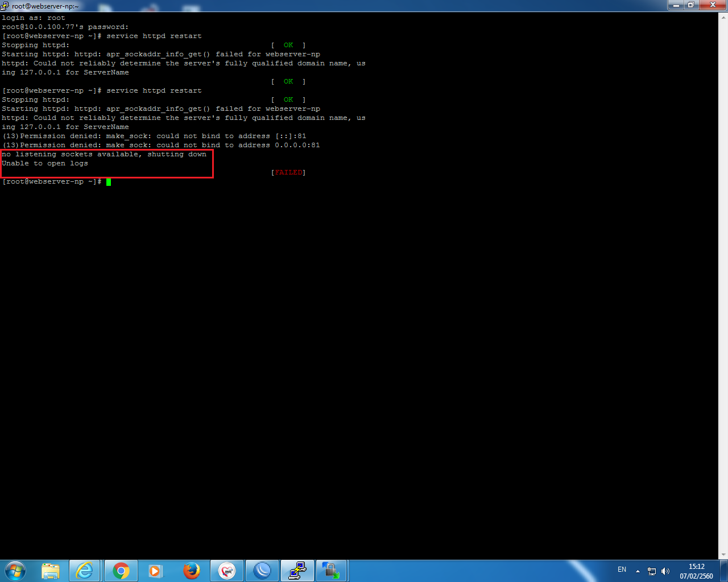
Task: Minimize the PuTTY window
Action: click(676, 5)
